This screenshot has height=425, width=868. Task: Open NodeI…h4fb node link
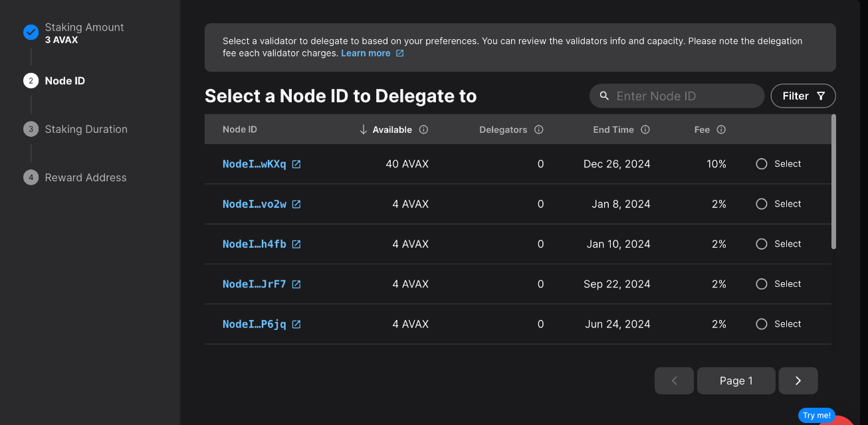(x=255, y=244)
